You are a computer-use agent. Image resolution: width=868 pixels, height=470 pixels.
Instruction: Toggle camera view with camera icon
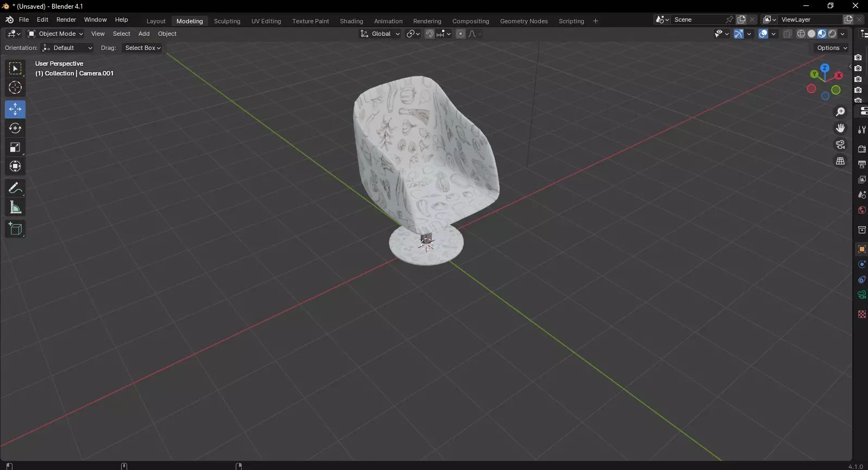840,144
